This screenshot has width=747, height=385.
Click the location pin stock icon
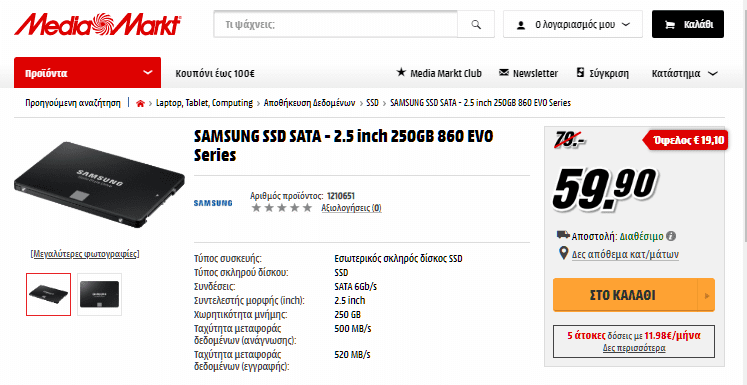(563, 253)
